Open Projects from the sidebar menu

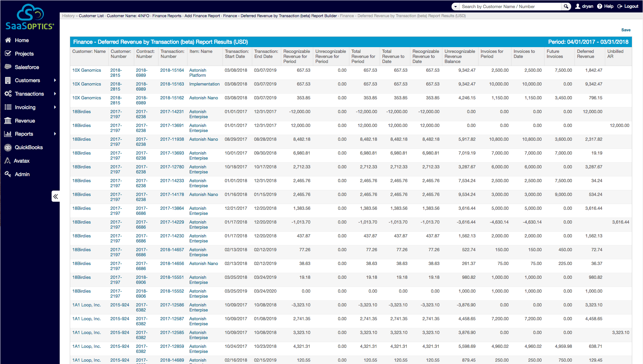[24, 54]
